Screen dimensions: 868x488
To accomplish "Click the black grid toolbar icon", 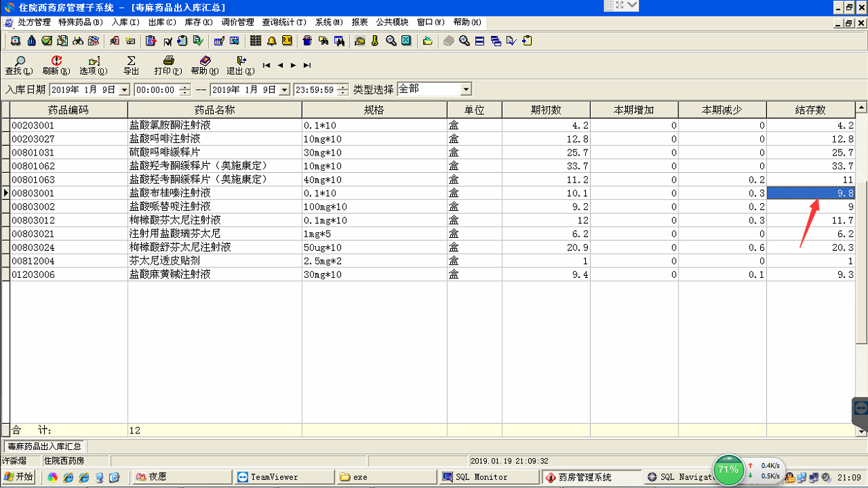I will (256, 41).
